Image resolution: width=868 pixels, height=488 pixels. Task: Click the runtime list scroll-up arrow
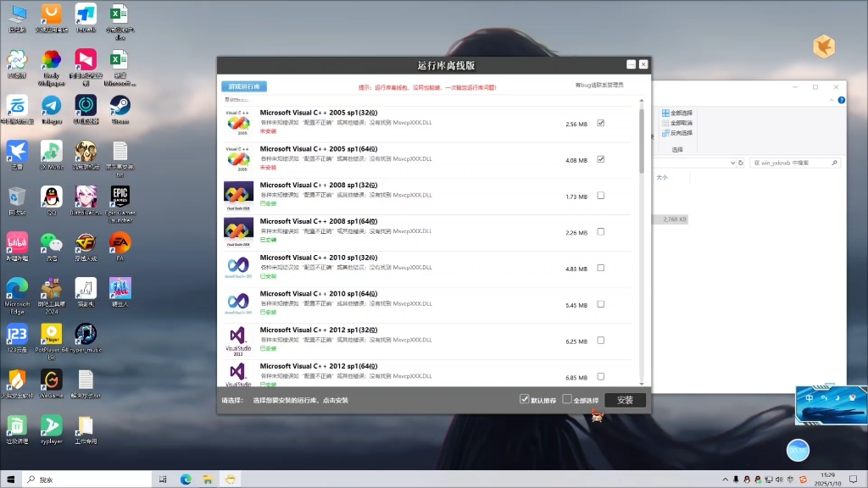coord(642,101)
